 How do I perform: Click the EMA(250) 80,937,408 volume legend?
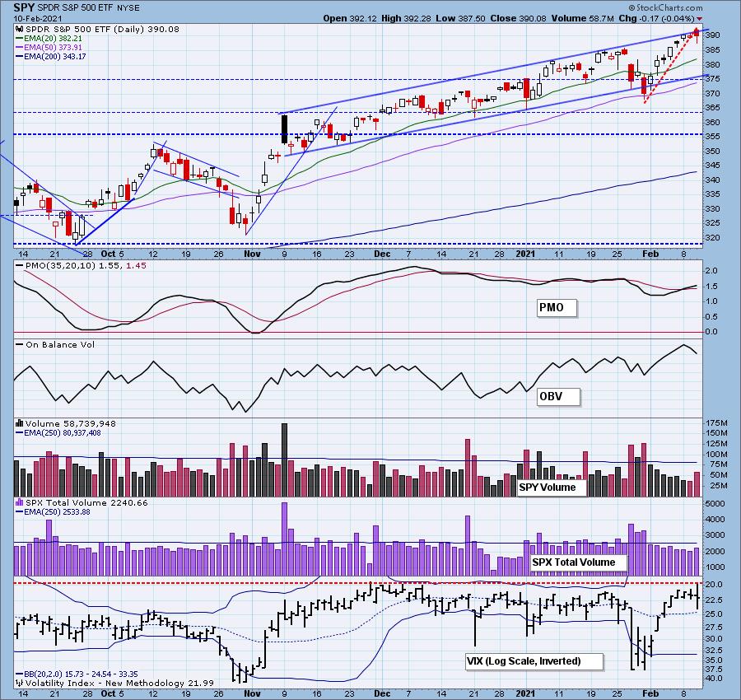click(58, 432)
